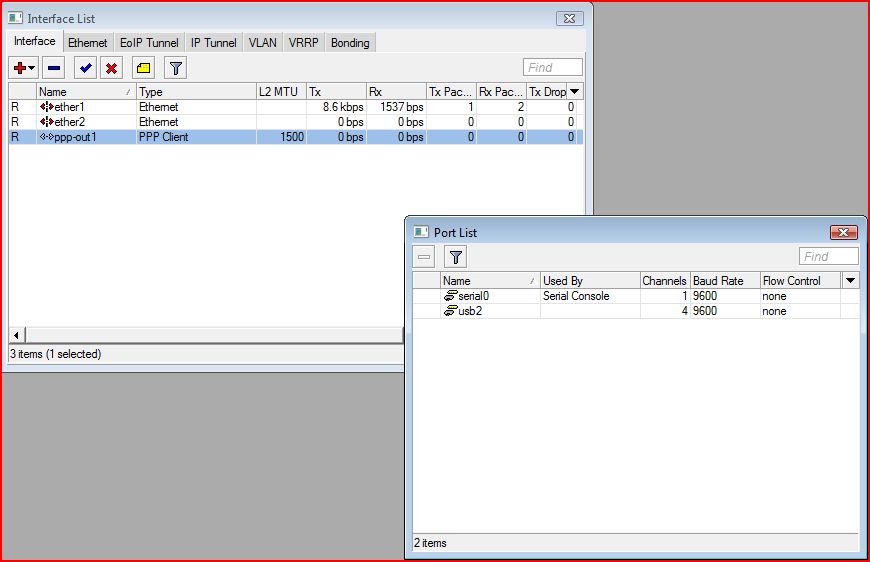Open the add interface plus dropdown
The image size is (870, 562).
23,68
